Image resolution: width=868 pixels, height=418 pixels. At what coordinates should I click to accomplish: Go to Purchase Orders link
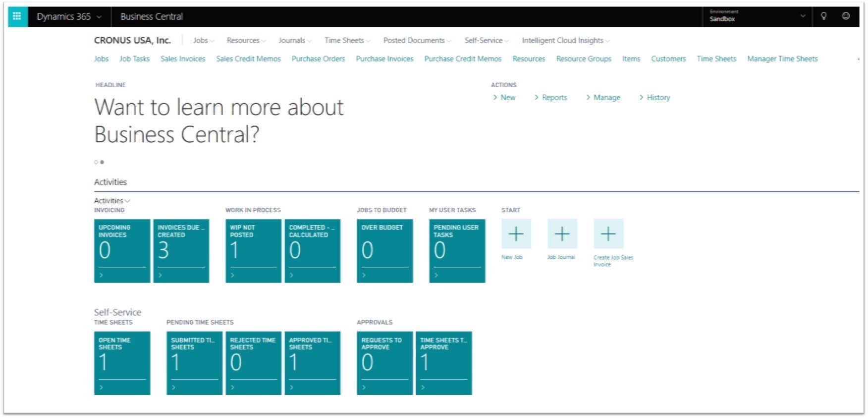(x=318, y=59)
